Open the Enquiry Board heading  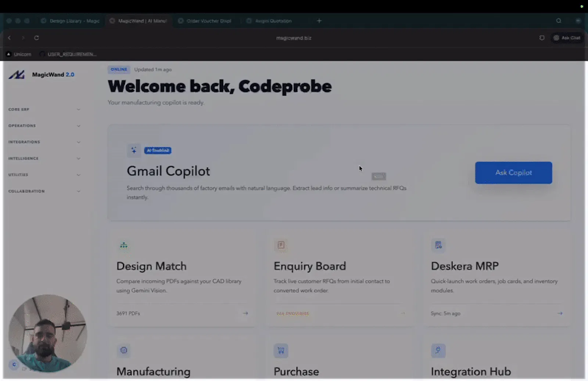(x=310, y=266)
